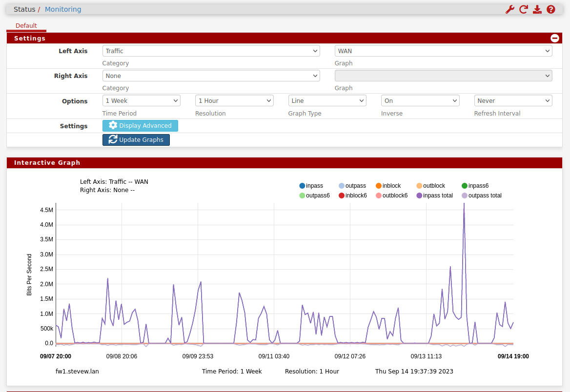Open the empty Right Axis Graph dropdown
Screen dimensions: 570x392
(x=443, y=76)
